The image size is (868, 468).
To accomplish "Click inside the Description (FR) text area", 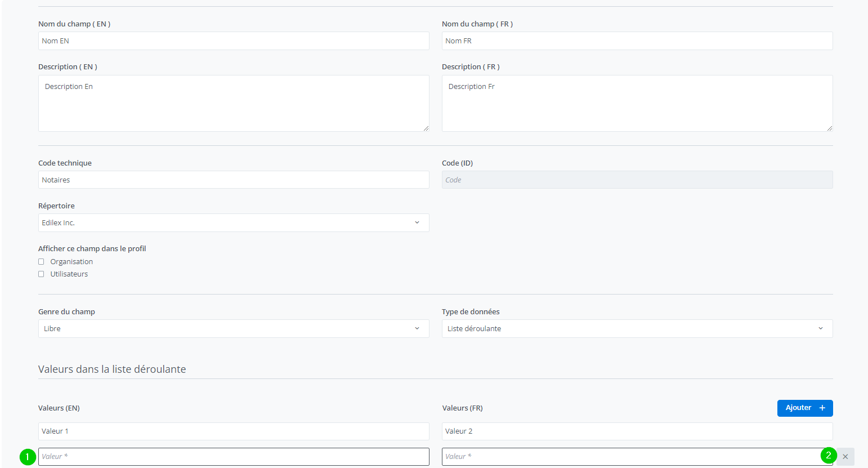I will click(x=637, y=103).
